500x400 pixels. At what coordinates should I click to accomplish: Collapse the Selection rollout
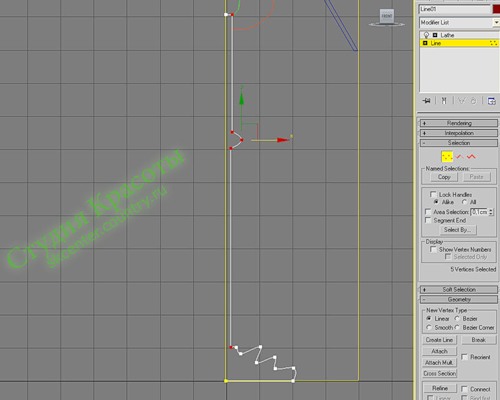459,143
